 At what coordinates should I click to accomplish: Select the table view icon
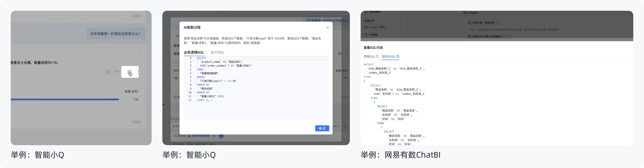[x=108, y=72]
